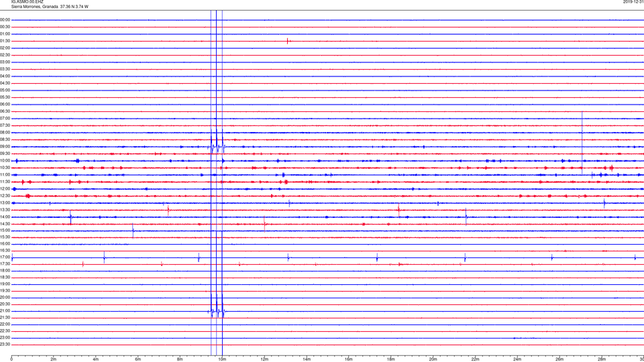Select the 02:00 trace time label
This screenshot has height=362, width=644.
point(5,48)
